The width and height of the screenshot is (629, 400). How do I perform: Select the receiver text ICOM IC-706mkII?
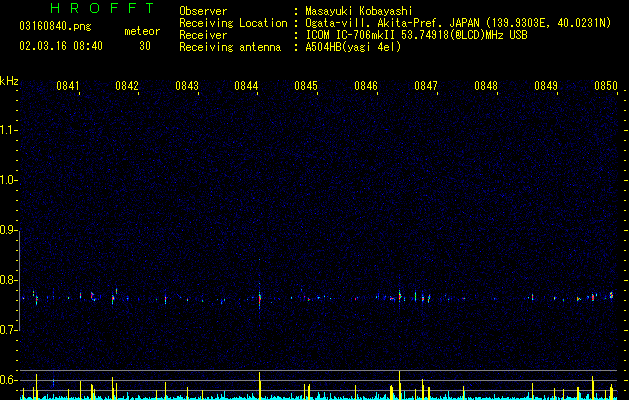(350, 35)
